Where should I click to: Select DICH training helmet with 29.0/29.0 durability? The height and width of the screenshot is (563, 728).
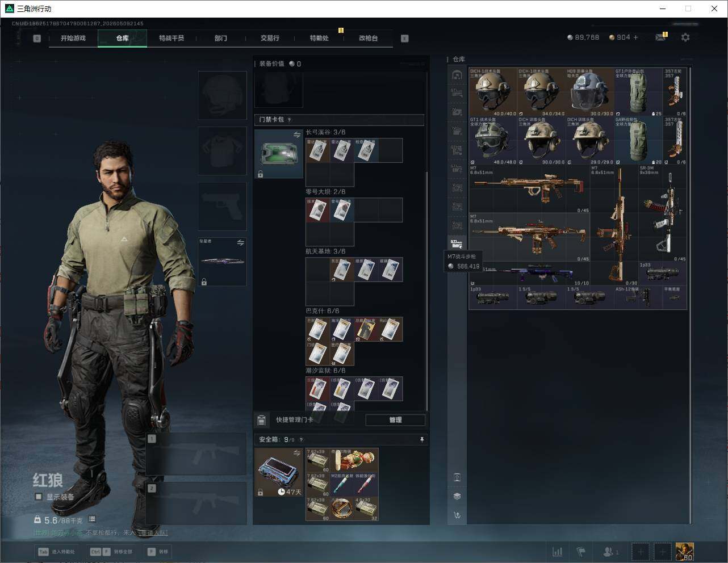(x=590, y=141)
